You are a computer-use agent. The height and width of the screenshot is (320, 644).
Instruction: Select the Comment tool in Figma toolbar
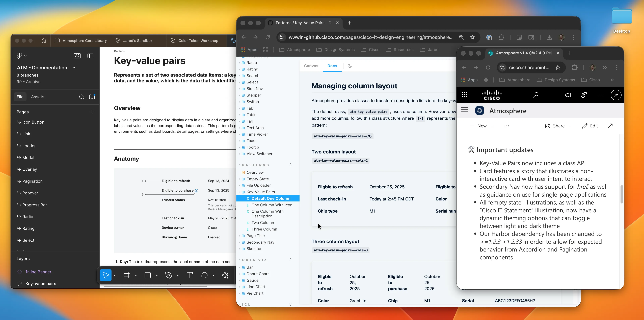204,275
